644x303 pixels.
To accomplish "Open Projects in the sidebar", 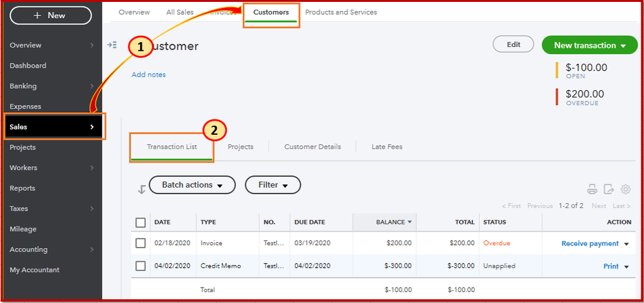I will tap(23, 148).
